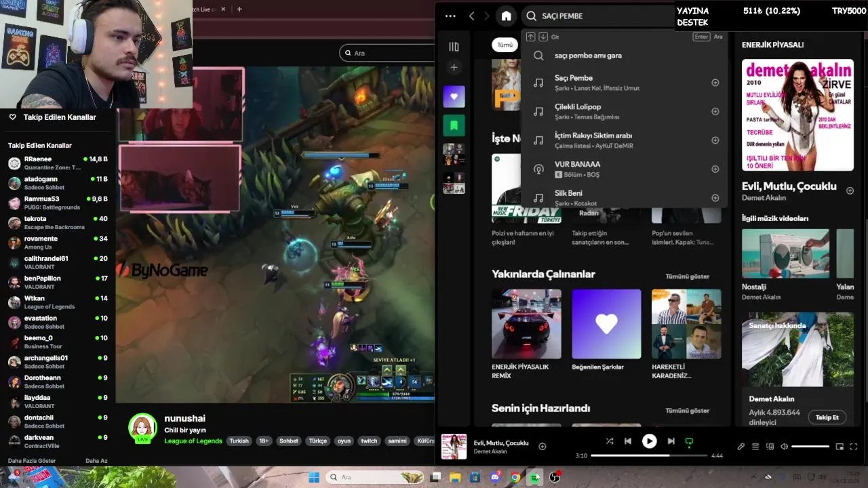Click the Twitch search box Ara

click(387, 53)
